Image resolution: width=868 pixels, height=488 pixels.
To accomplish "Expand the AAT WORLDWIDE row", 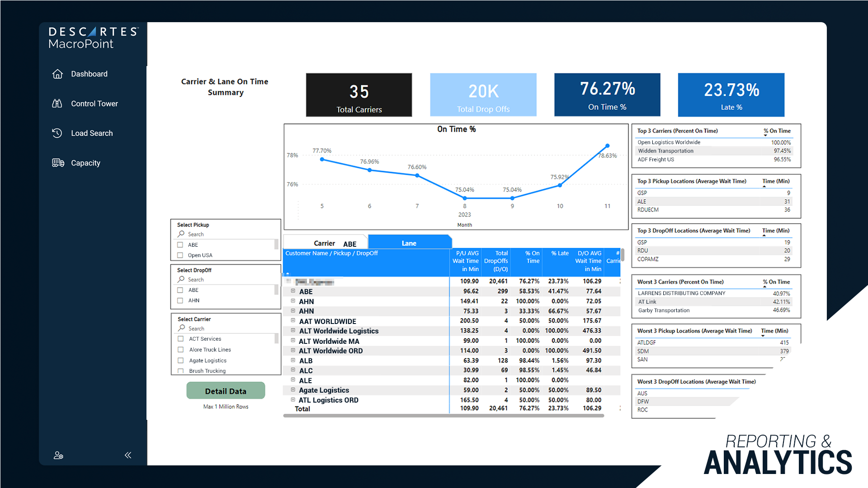I will (293, 321).
